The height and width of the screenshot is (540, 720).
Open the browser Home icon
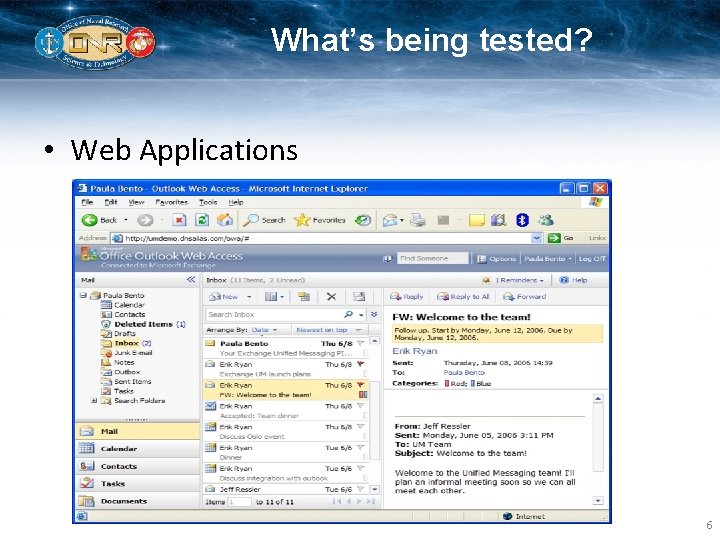(x=225, y=220)
